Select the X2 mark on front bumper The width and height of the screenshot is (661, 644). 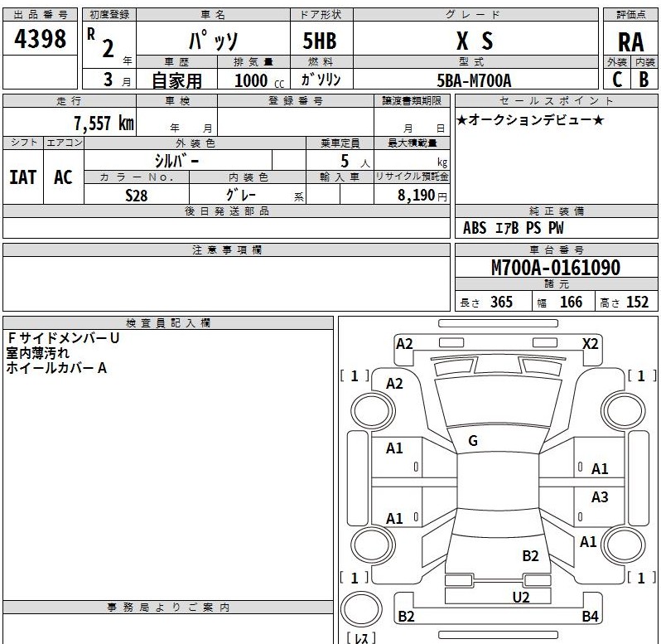(590, 344)
